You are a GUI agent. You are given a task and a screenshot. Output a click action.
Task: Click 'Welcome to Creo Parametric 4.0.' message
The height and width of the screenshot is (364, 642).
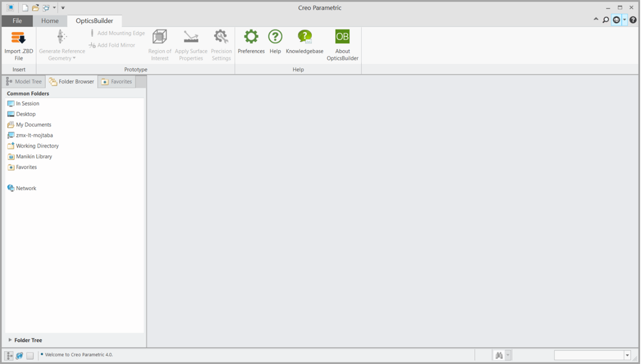coord(79,354)
